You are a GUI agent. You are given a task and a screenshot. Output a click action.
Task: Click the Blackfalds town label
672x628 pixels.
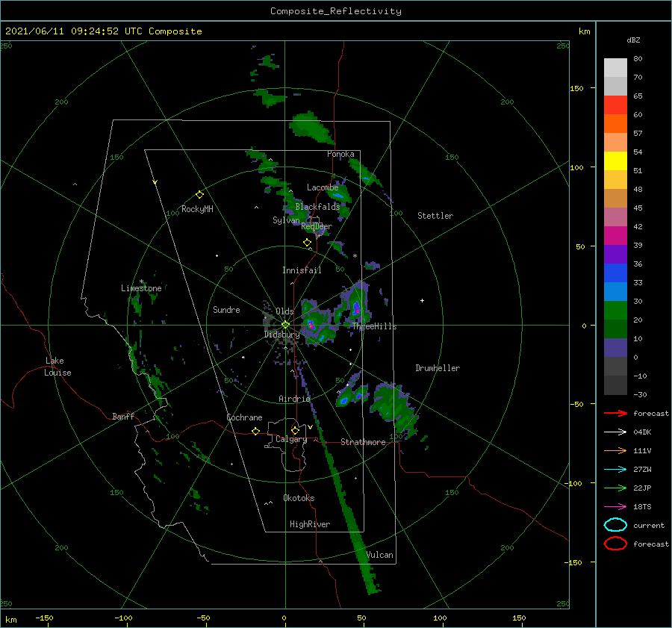coord(317,207)
